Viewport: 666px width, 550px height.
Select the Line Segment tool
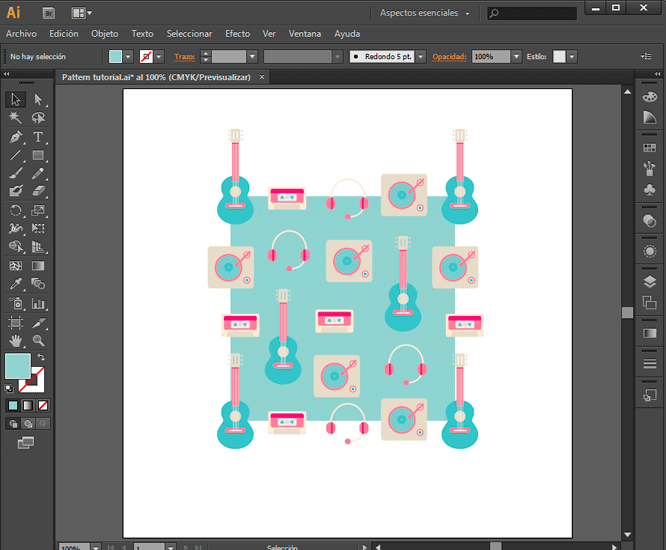click(x=16, y=155)
